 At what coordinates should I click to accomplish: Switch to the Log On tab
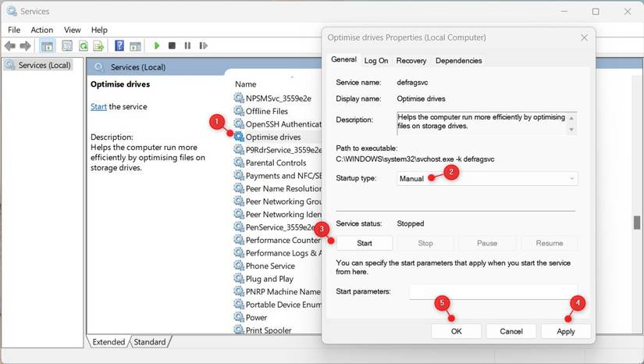point(376,61)
